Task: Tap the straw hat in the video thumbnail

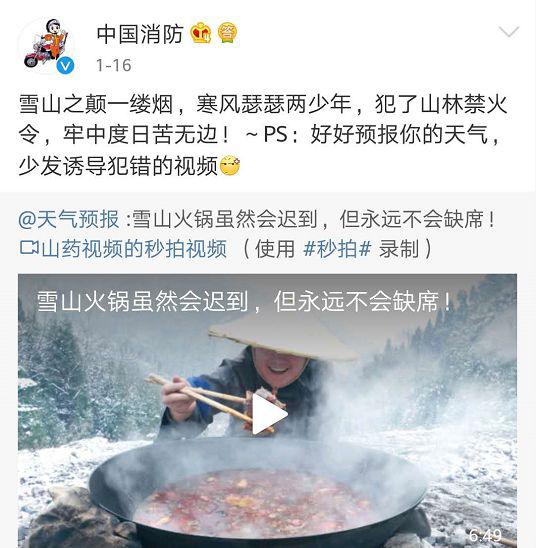Action: tap(282, 336)
